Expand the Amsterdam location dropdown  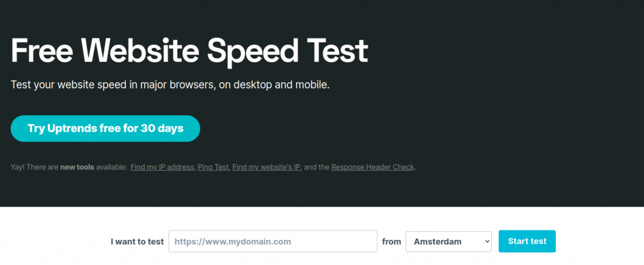(448, 241)
